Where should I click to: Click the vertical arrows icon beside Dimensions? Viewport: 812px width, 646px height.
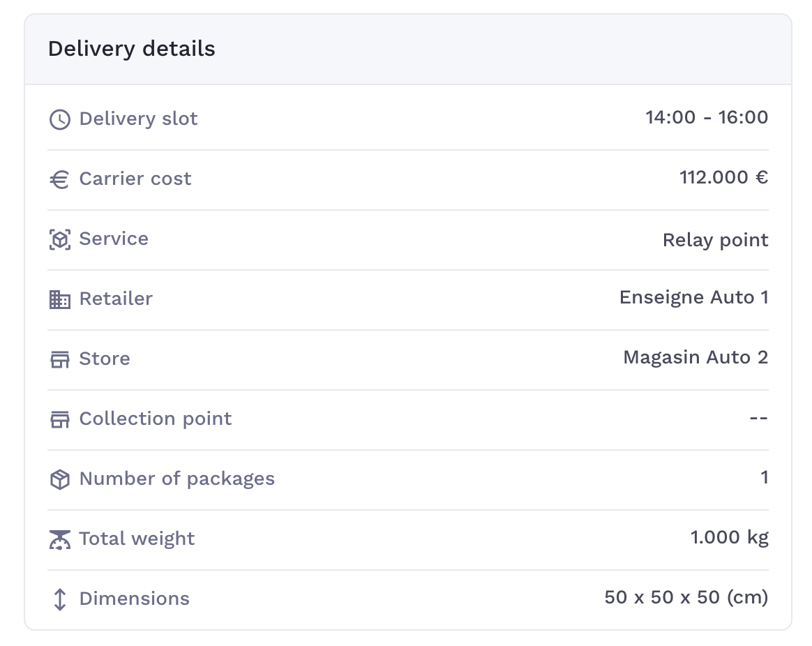point(60,599)
